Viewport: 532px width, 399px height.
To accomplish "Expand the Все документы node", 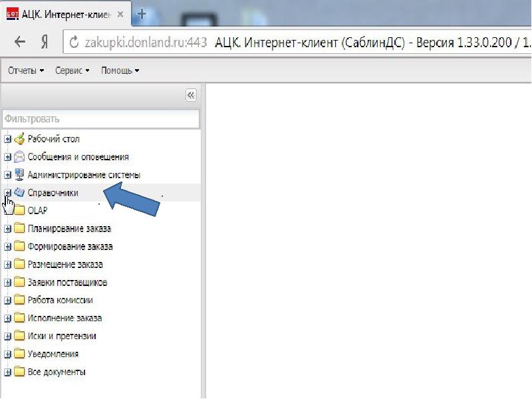I will tap(7, 372).
